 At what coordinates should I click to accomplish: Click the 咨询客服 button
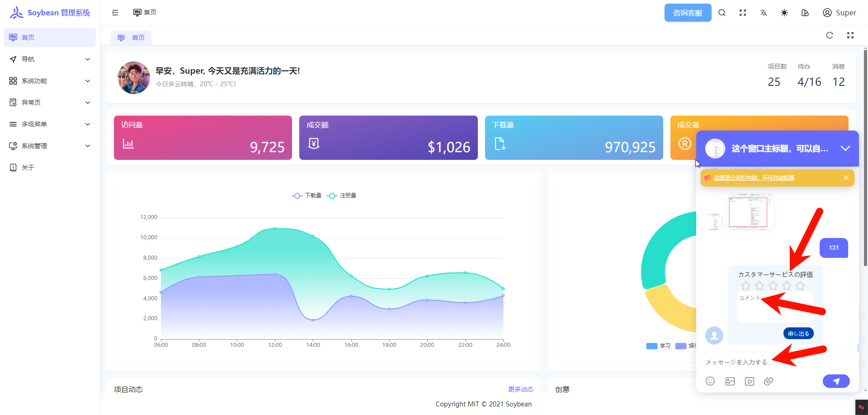click(688, 13)
